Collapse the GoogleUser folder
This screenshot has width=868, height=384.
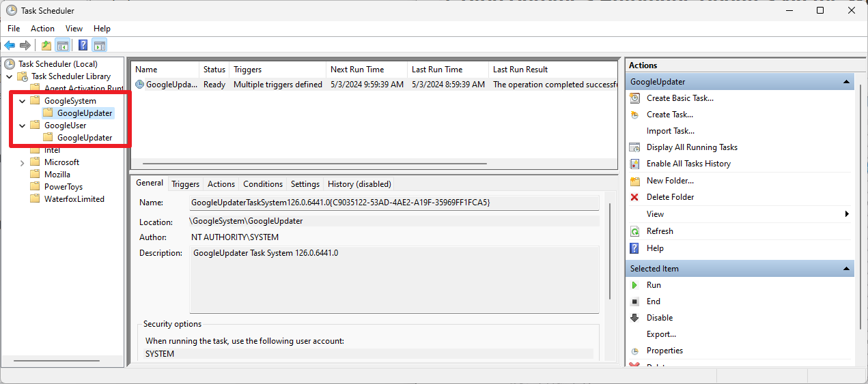point(23,125)
